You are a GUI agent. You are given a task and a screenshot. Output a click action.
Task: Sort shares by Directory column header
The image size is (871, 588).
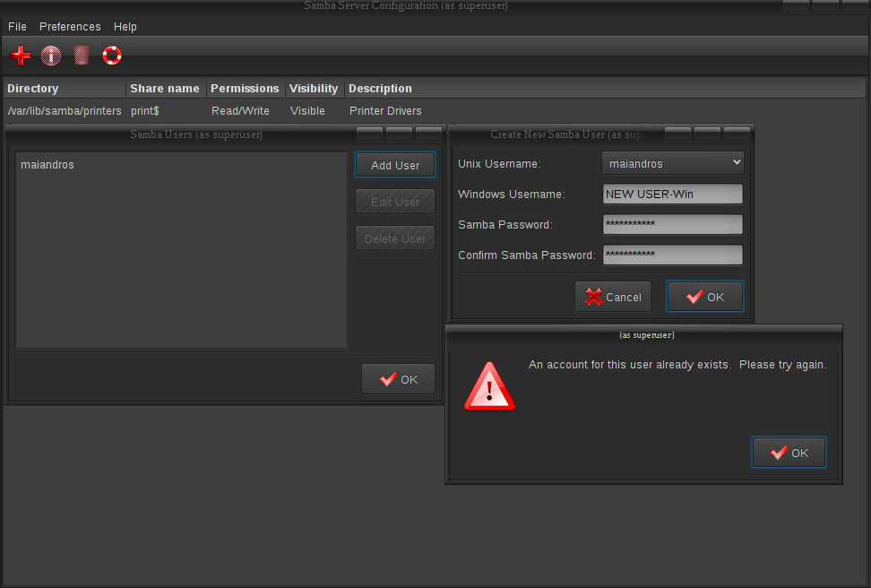click(65, 89)
